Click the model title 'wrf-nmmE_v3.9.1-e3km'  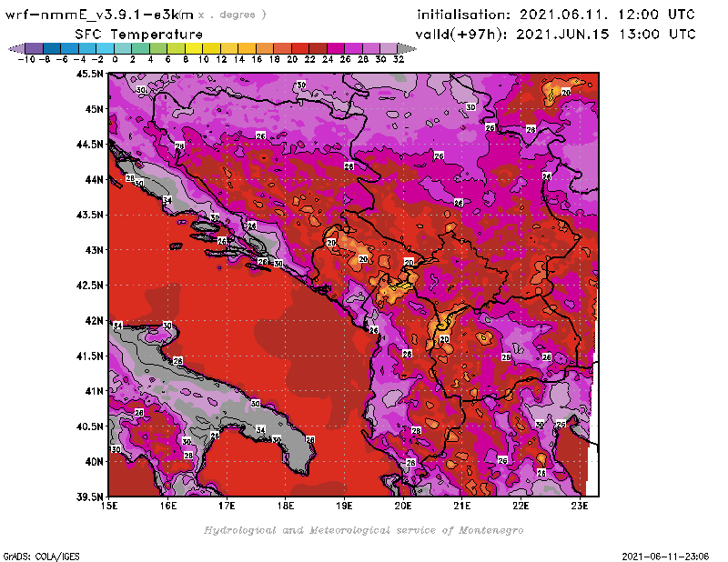pos(99,15)
